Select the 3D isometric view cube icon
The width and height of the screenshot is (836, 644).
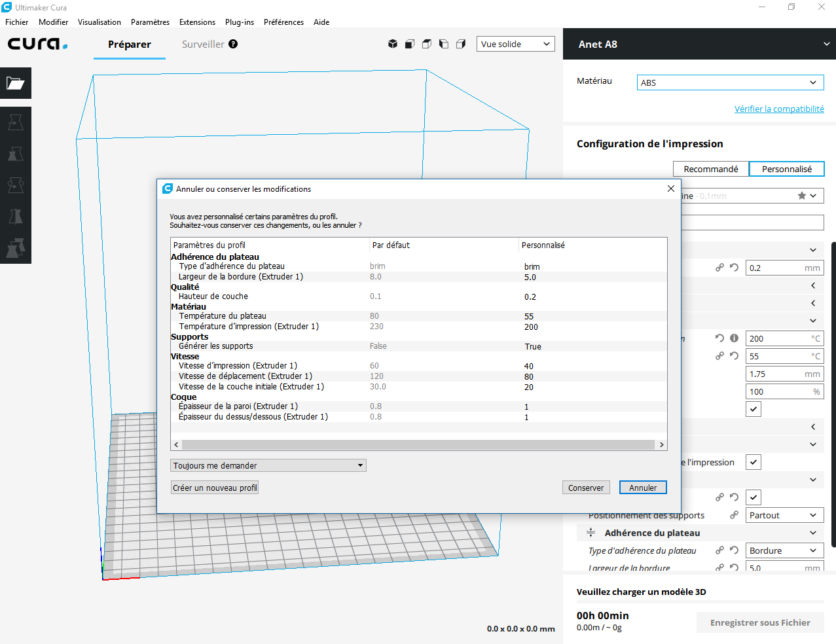tap(393, 44)
